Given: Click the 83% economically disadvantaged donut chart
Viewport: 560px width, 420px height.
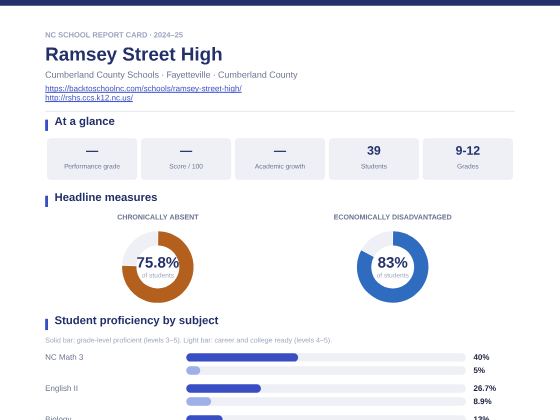Looking at the screenshot, I should pos(392,267).
